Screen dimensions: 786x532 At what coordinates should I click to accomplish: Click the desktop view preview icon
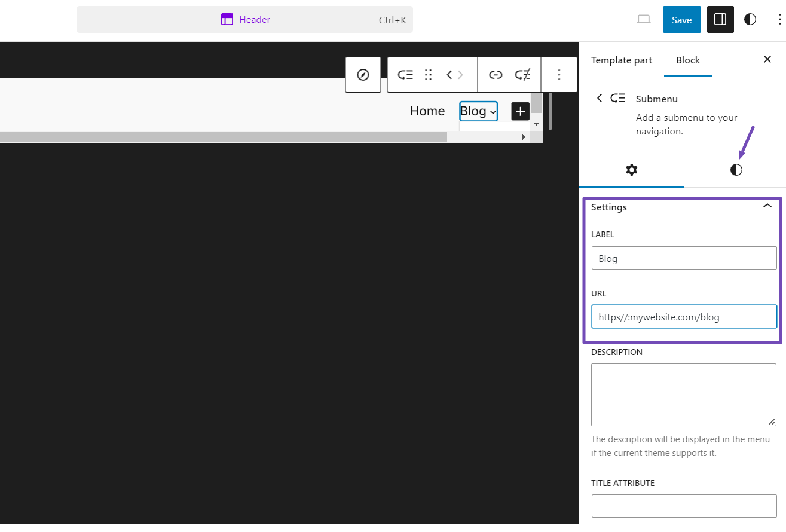click(643, 20)
